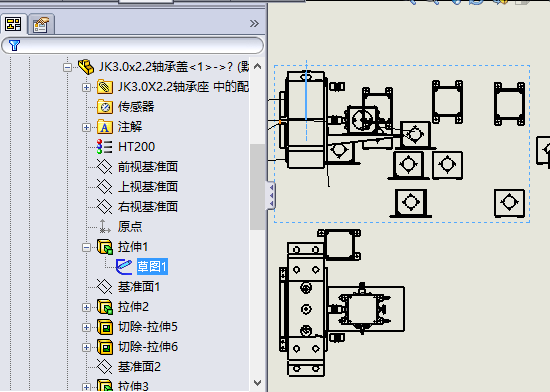Click the funnel filter icon
The width and height of the screenshot is (550, 392).
pos(14,46)
